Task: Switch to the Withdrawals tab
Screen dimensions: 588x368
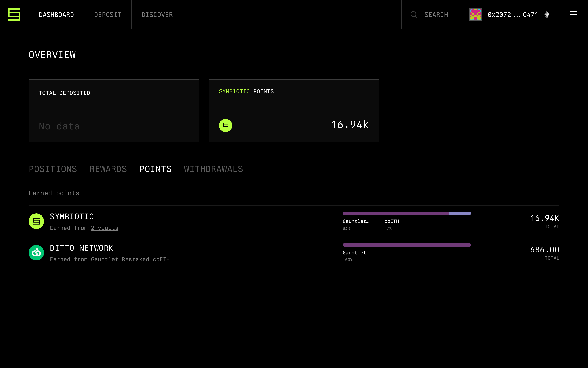Action: (x=213, y=169)
